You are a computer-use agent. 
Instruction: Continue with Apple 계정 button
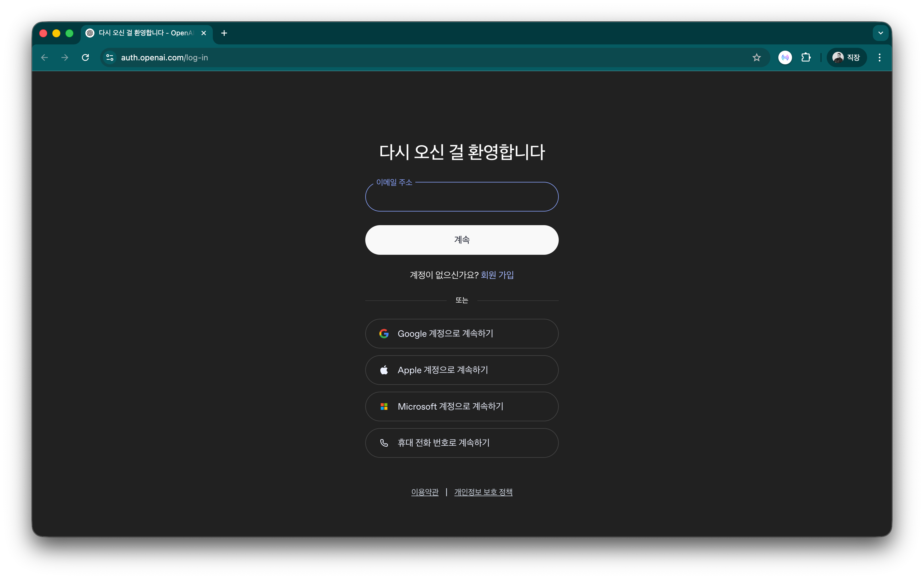pos(461,370)
